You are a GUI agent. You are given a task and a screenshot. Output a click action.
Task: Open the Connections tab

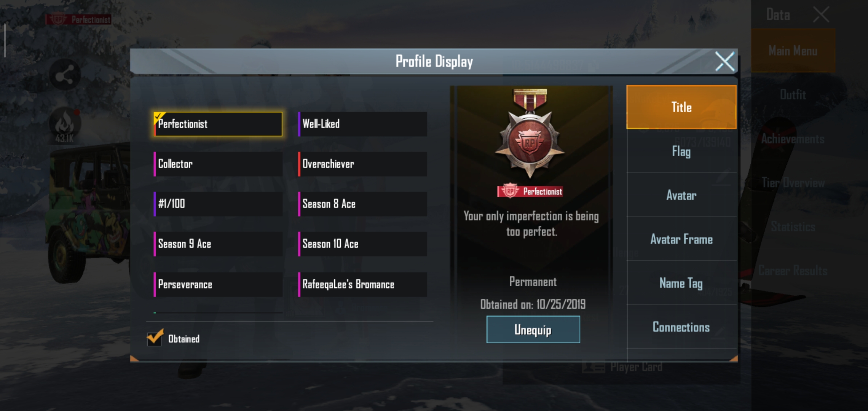681,327
